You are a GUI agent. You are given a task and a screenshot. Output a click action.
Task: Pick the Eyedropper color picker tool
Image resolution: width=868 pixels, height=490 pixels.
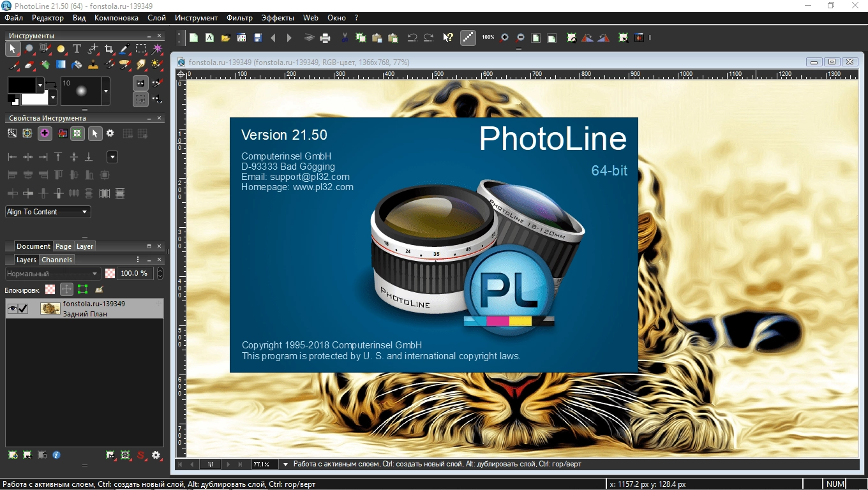125,48
